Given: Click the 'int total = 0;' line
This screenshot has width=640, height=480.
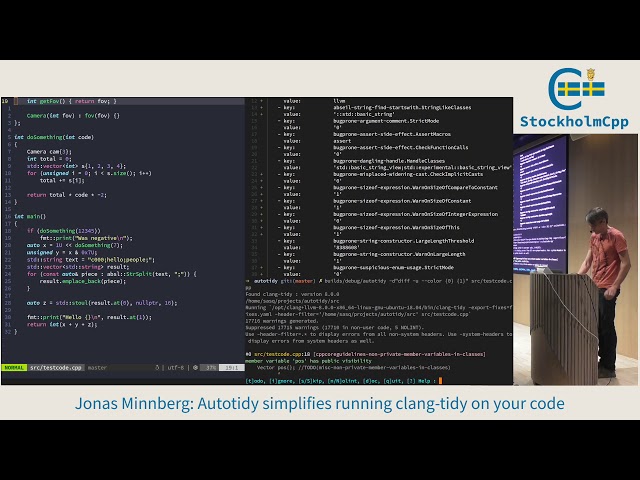Looking at the screenshot, I should (49, 159).
